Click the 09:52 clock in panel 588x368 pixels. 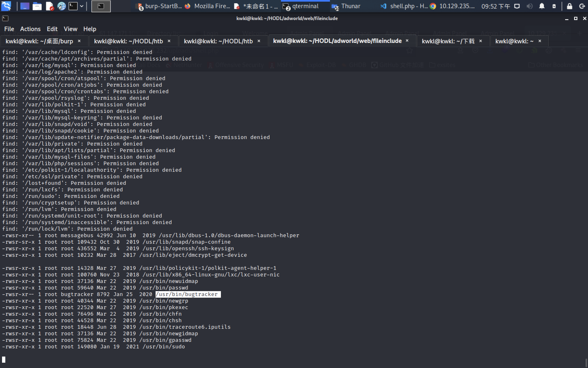click(x=496, y=6)
